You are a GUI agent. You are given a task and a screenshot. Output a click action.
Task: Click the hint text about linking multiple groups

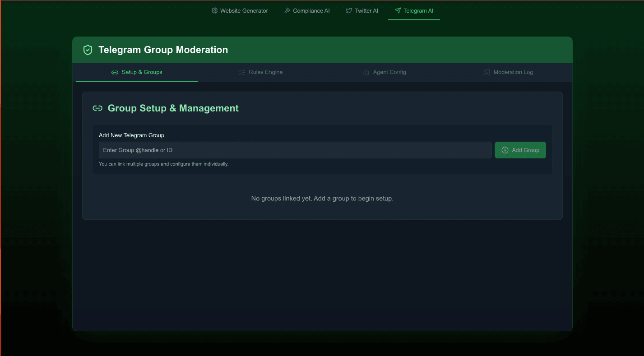(164, 164)
